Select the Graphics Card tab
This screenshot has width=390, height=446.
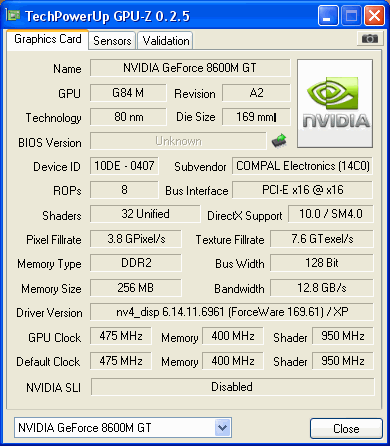click(48, 39)
